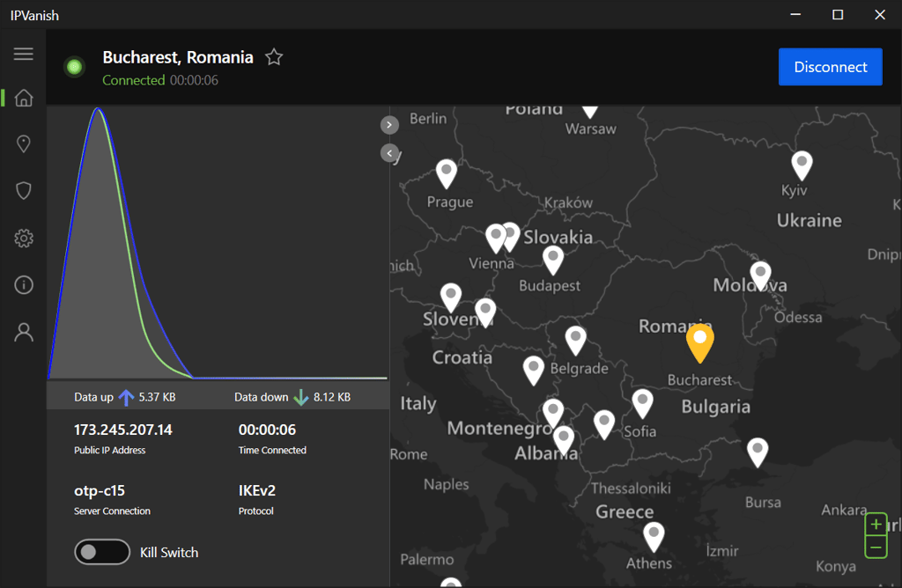Select the left Vienna server pin

(x=496, y=239)
